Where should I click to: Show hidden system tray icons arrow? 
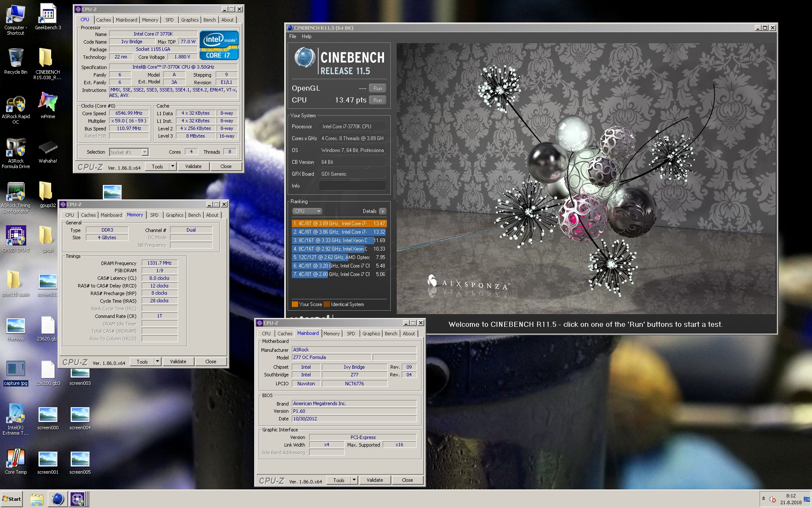[x=763, y=499]
